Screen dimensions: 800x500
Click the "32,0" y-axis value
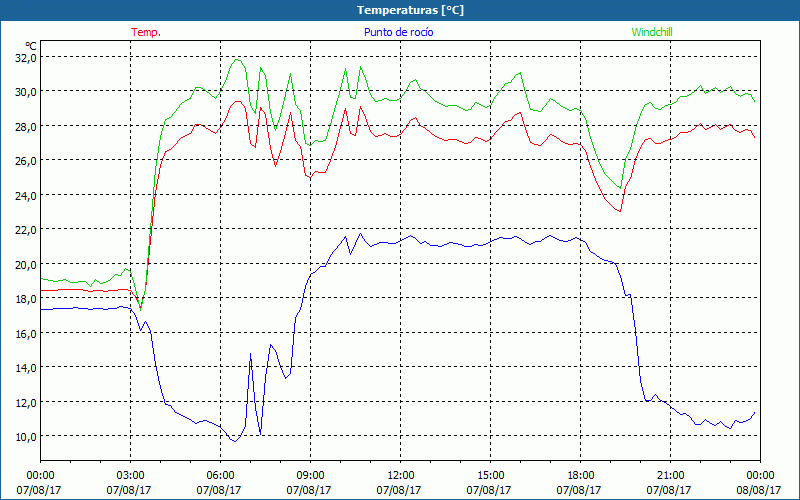[x=26, y=57]
